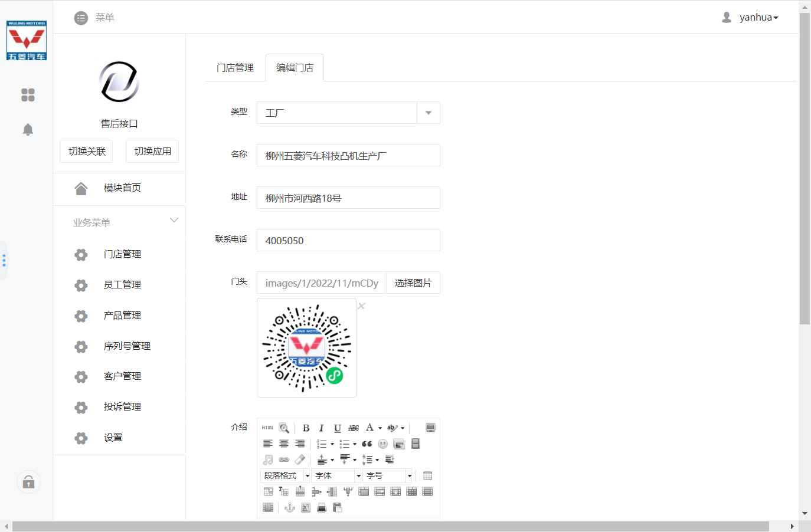Focus the 门头 image path field
The height and width of the screenshot is (532, 811).
click(x=322, y=283)
